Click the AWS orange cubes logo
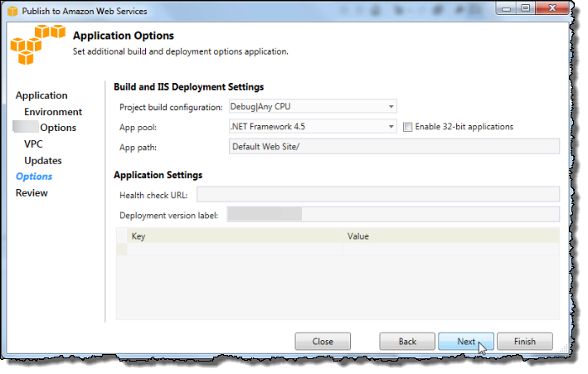Screen dimensions: 588x374 [x=36, y=45]
